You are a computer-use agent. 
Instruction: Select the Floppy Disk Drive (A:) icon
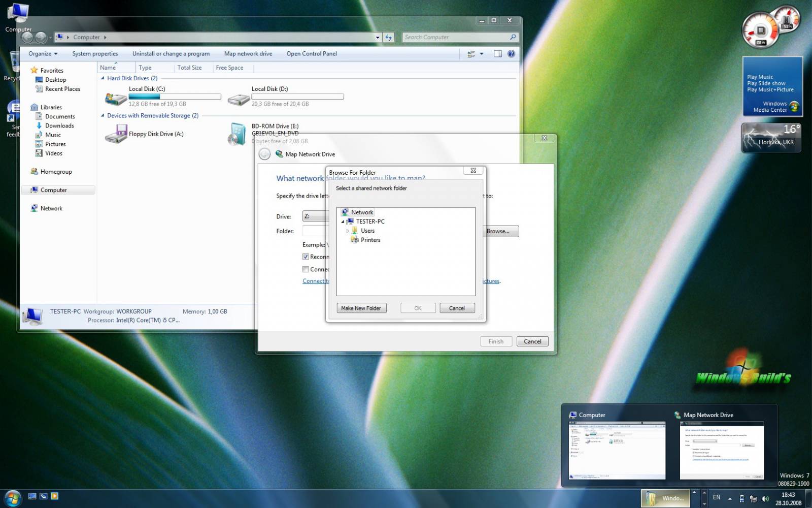point(116,135)
